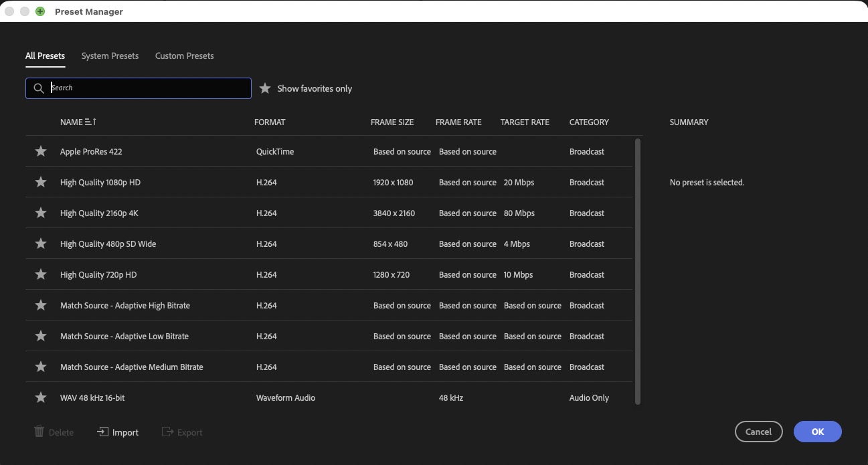Click the 10 Mbps target rate cell

pyautogui.click(x=518, y=274)
